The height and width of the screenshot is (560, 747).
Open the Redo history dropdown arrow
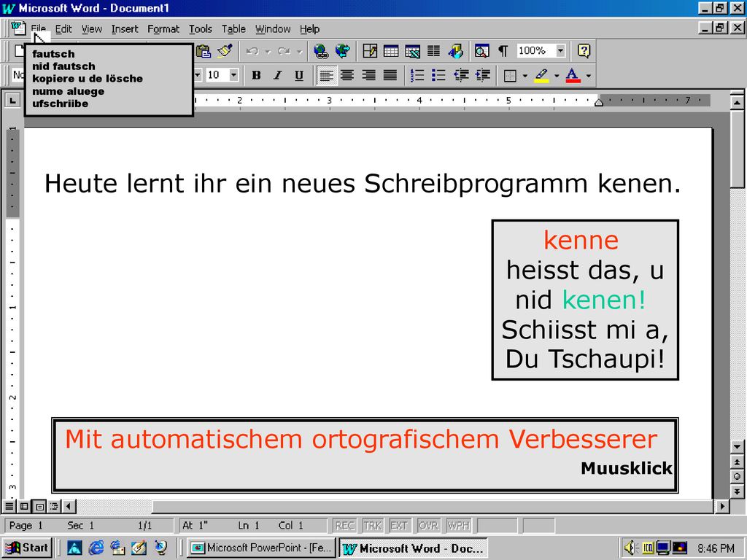click(299, 52)
